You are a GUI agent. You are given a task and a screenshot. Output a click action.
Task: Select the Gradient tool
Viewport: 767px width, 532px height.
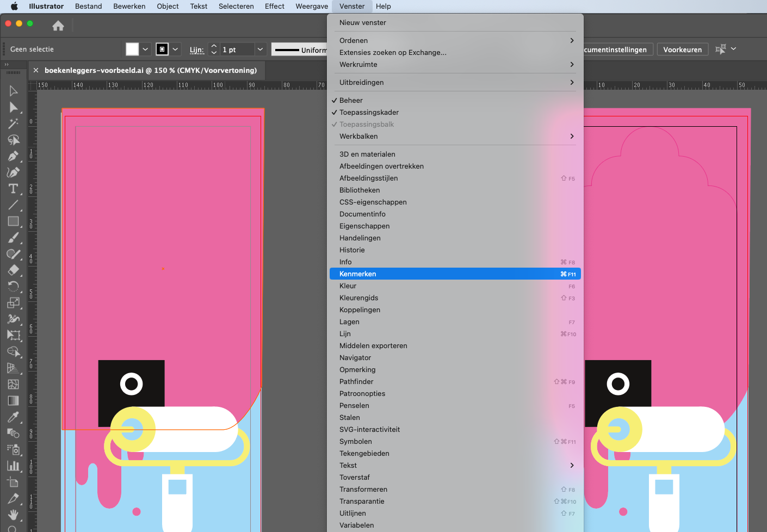click(x=13, y=401)
